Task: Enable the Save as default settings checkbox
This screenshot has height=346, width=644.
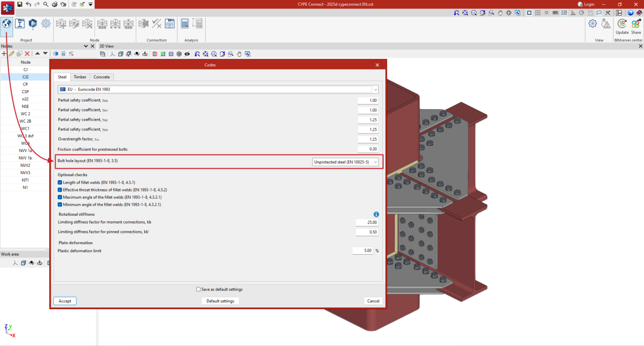Action: (x=198, y=289)
